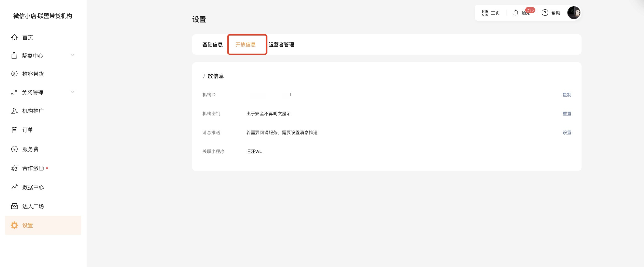644x267 pixels.
Task: Click the home icon beside 首页
Action: tap(14, 37)
